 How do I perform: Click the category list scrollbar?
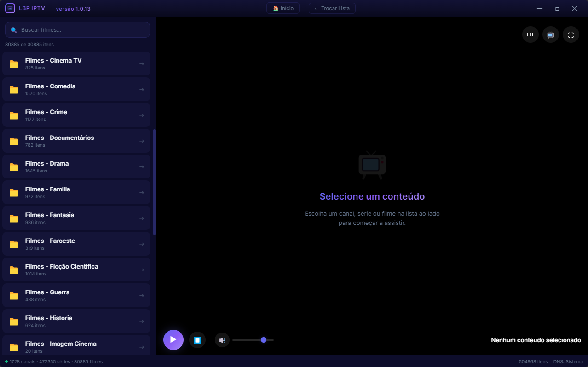pos(155,182)
